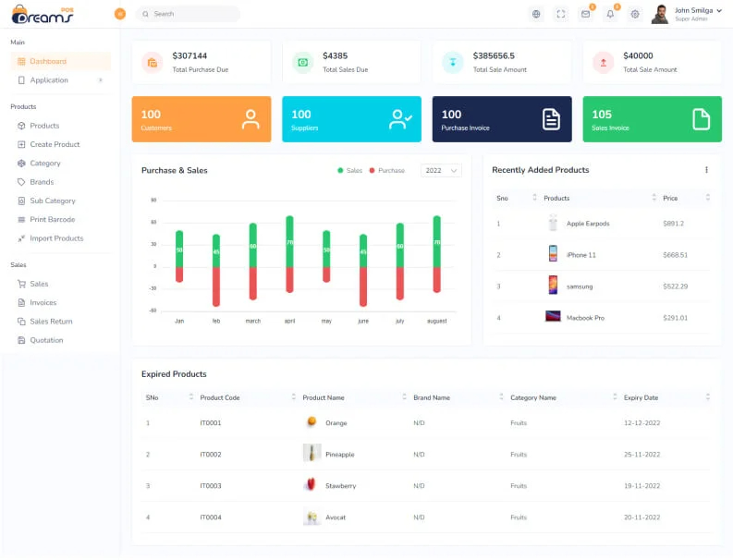Image resolution: width=733 pixels, height=560 pixels.
Task: Open the 2022 year dropdown
Action: [441, 171]
